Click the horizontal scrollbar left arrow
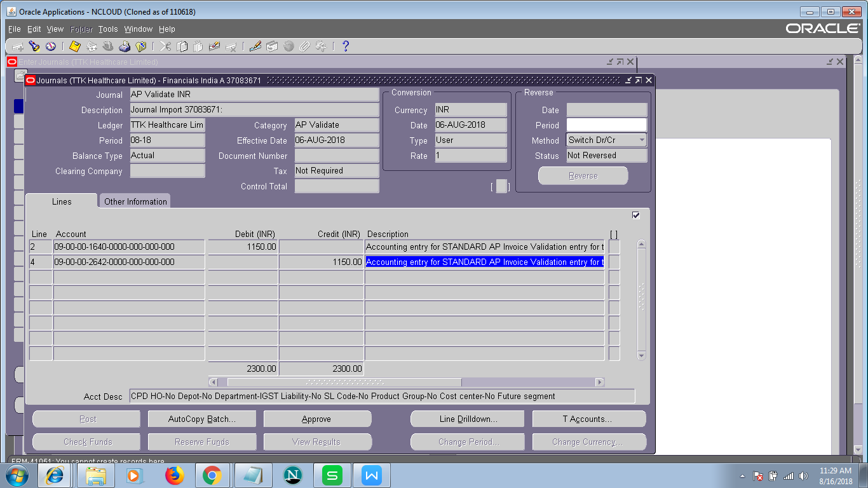The height and width of the screenshot is (488, 868). (214, 382)
